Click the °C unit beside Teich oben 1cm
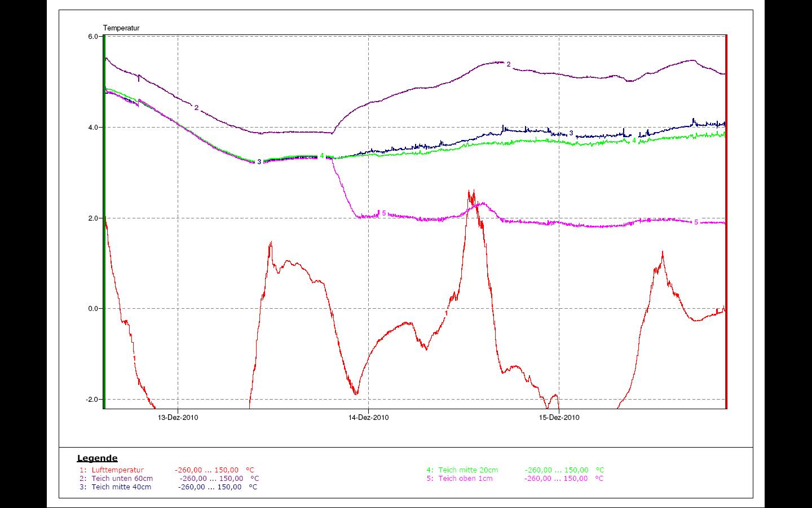812x508 pixels. 599,478
